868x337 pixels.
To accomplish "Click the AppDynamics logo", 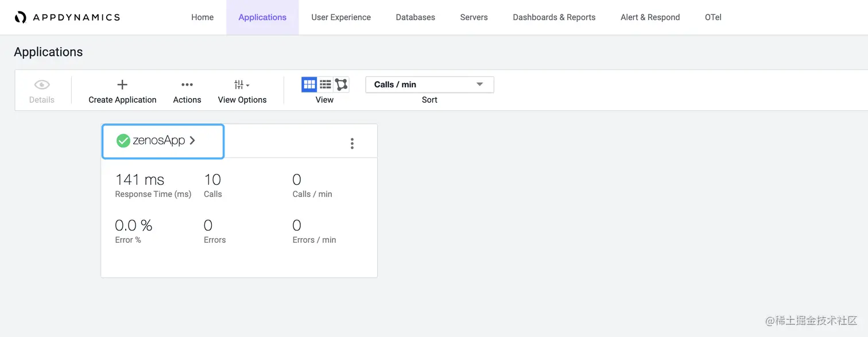I will pyautogui.click(x=67, y=17).
